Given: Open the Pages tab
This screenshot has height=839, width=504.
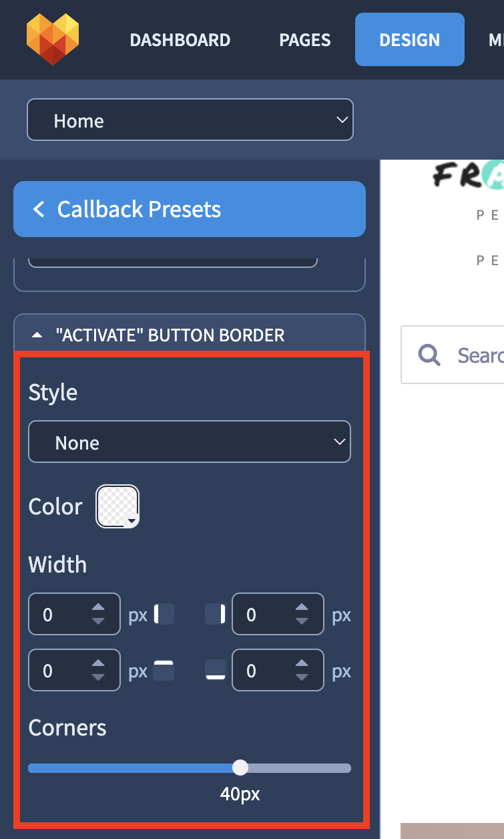Looking at the screenshot, I should point(305,40).
